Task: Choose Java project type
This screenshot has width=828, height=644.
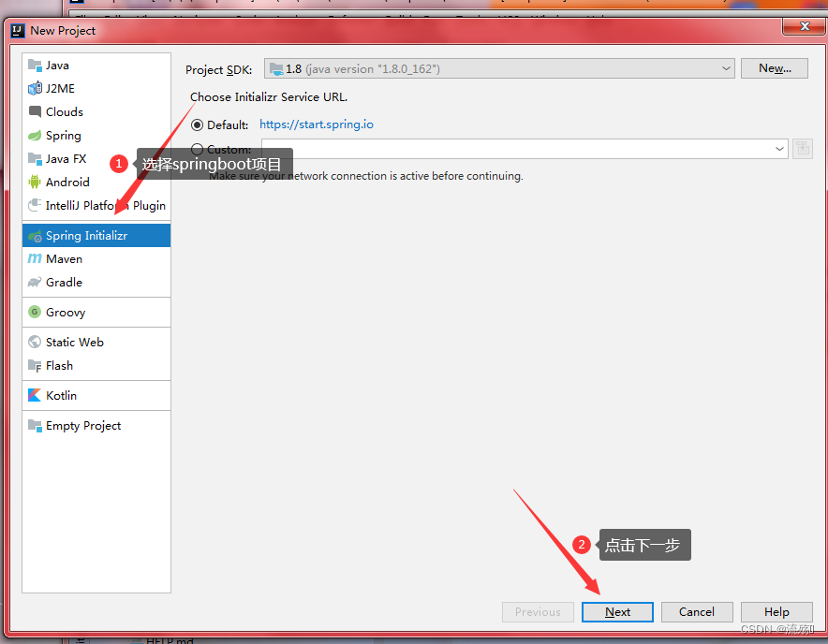Action: point(96,66)
